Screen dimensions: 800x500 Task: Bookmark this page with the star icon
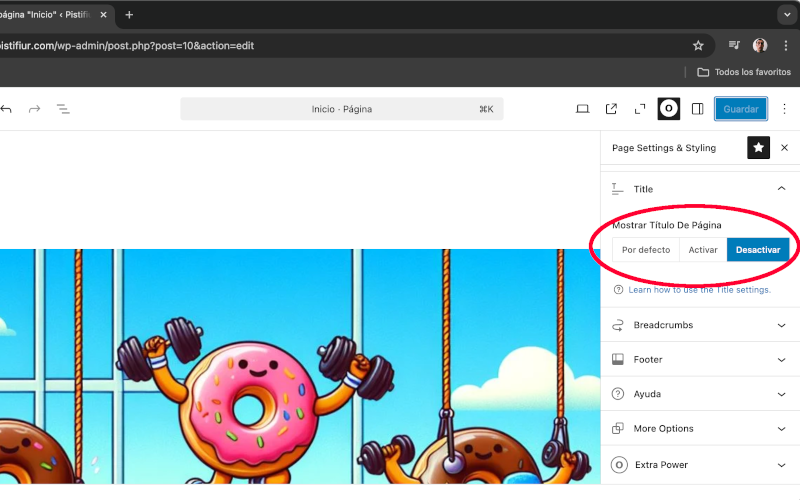pos(698,46)
